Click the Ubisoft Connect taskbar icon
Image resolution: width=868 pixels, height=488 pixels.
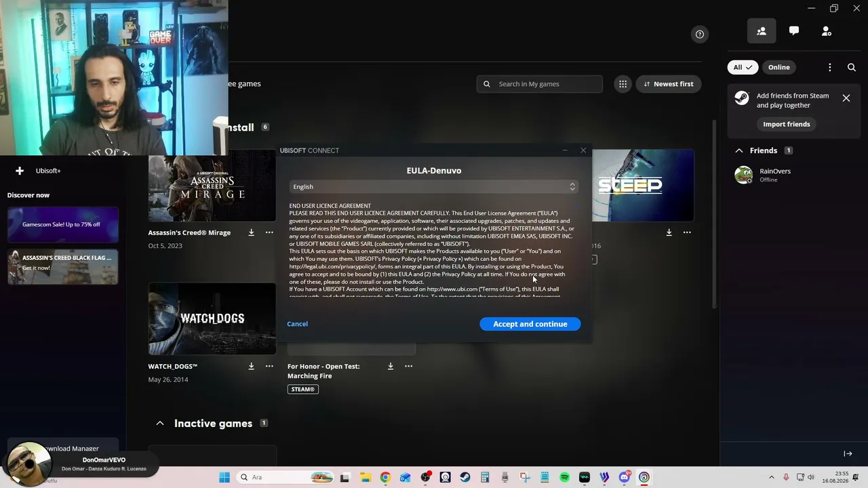[x=644, y=477]
